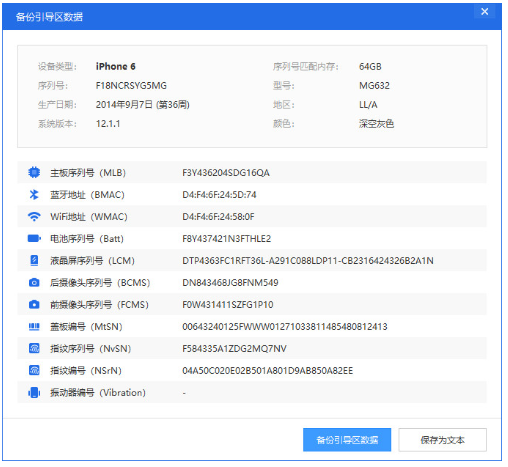This screenshot has height=467, width=508.
Task: Click label 振动器编号 (Vibration)
Action: pos(98,393)
